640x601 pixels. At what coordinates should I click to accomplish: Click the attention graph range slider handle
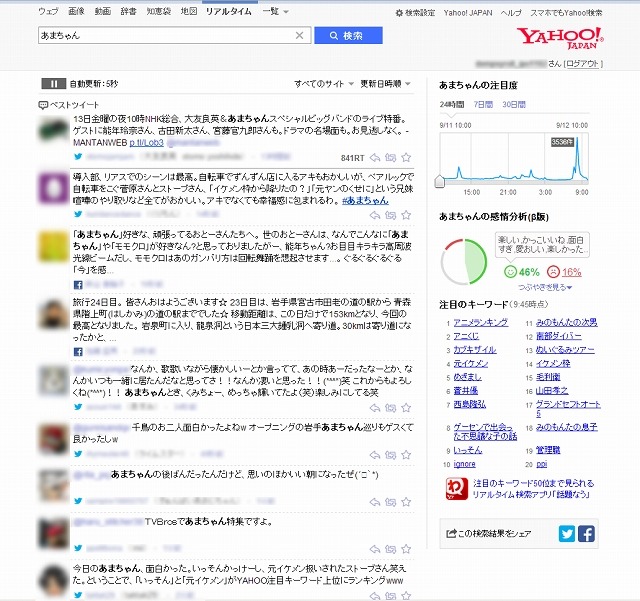[440, 182]
